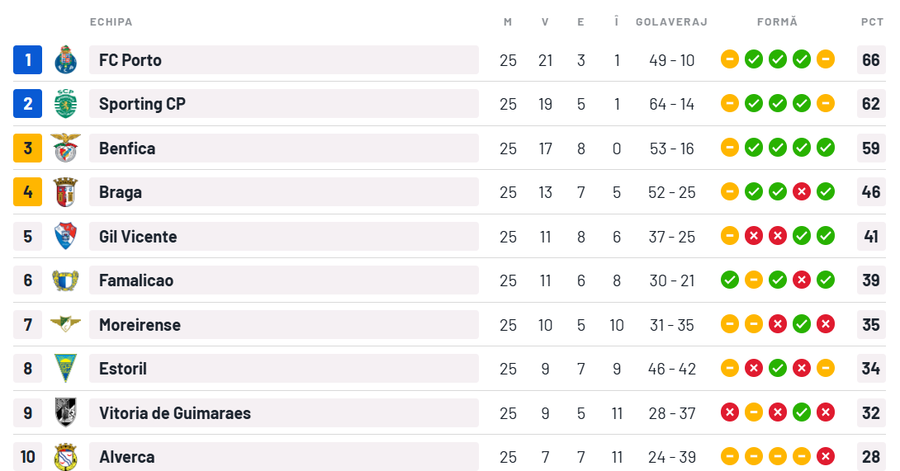Click Famalicao's first green win form icon

click(730, 280)
